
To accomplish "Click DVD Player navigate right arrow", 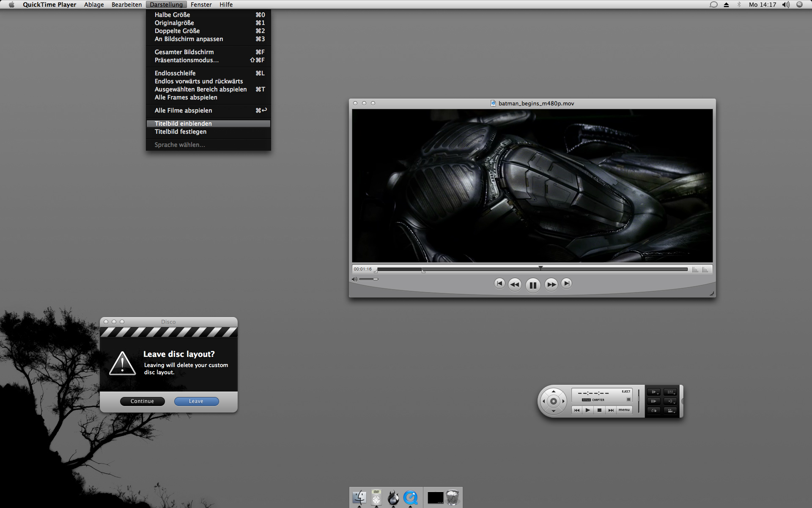I will coord(563,401).
